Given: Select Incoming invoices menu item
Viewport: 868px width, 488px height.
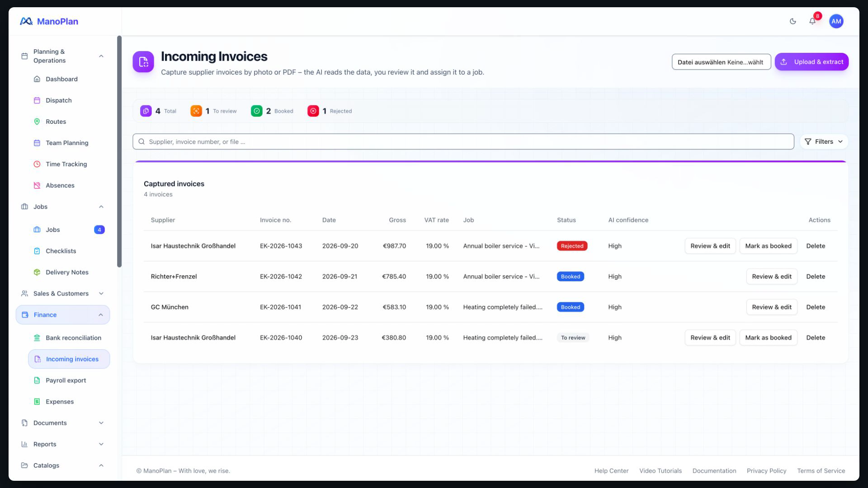Looking at the screenshot, I should [x=69, y=359].
